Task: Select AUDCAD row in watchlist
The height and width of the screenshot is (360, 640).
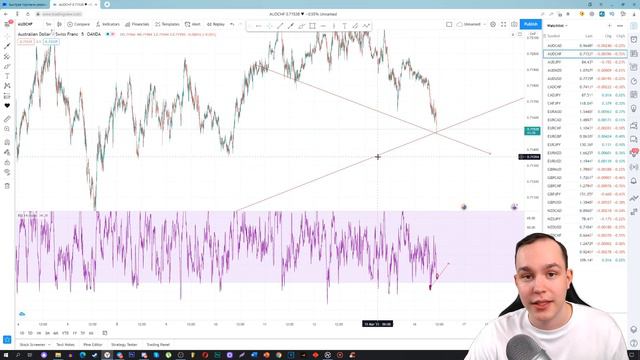Action: pos(585,46)
